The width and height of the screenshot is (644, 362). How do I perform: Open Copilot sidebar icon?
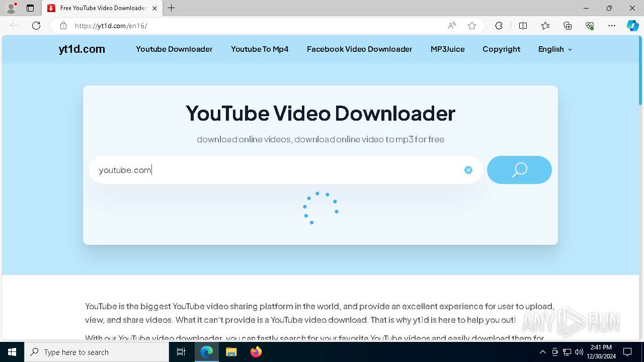[x=632, y=26]
